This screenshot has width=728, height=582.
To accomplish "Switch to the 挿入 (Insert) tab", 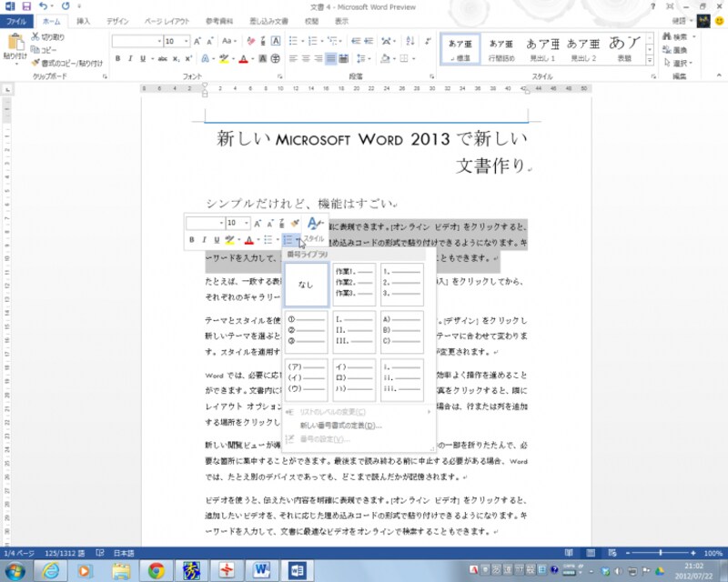I will (83, 20).
